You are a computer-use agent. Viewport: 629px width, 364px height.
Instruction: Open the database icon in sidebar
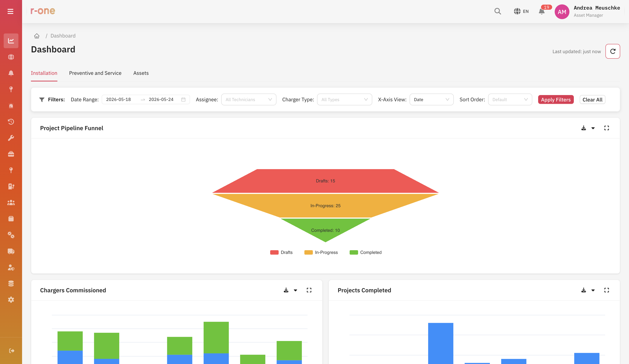(11, 283)
